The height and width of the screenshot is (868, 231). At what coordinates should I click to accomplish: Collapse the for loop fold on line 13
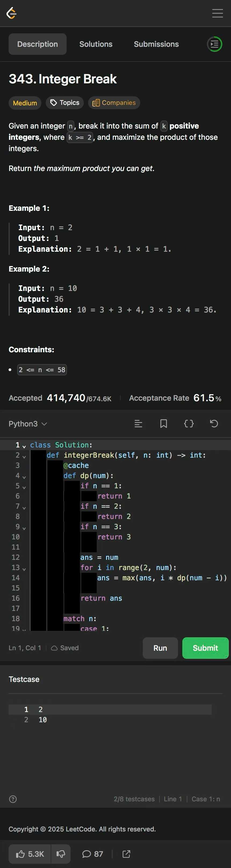24,569
